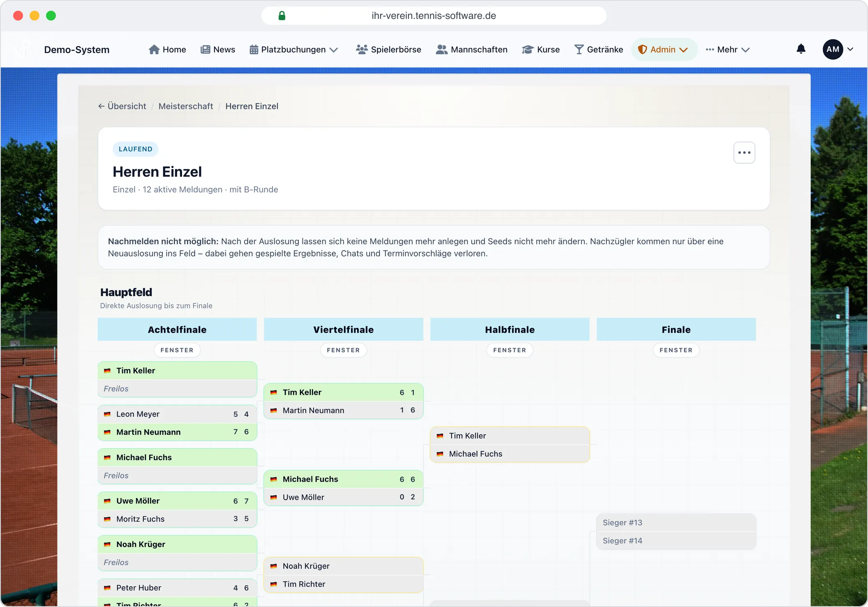The image size is (868, 607).
Task: Click Martin Neumann in Achtelfinale
Action: point(177,432)
